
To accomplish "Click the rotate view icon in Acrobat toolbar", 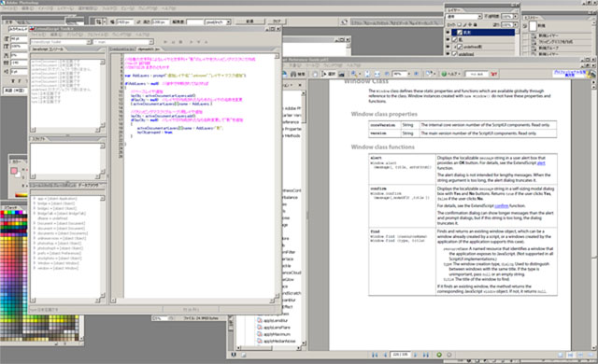I will click(429, 74).
